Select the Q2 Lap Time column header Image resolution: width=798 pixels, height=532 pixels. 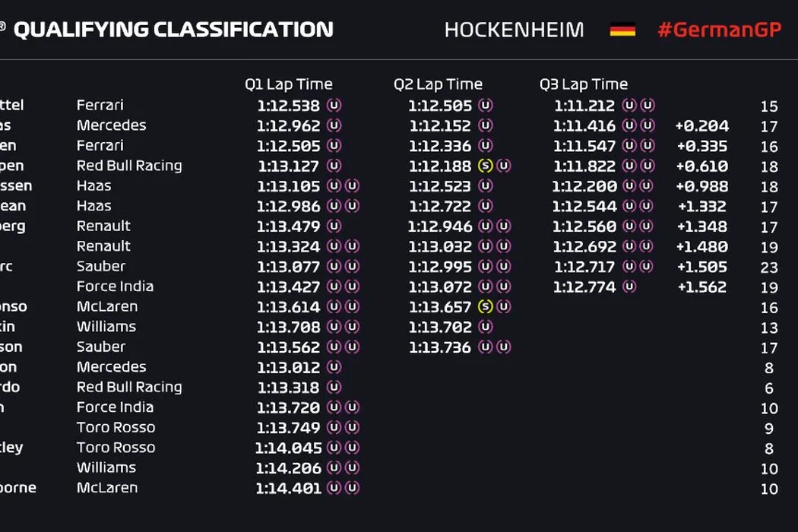tap(438, 84)
